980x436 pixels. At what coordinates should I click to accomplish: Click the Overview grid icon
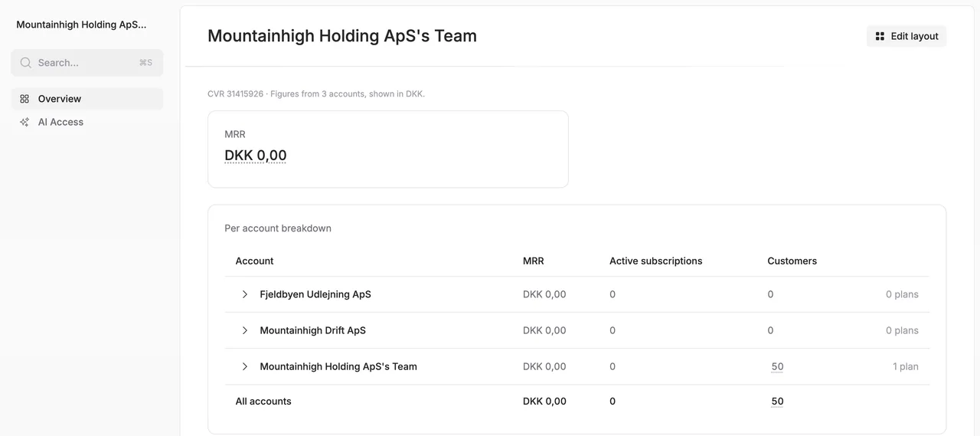pos(24,99)
